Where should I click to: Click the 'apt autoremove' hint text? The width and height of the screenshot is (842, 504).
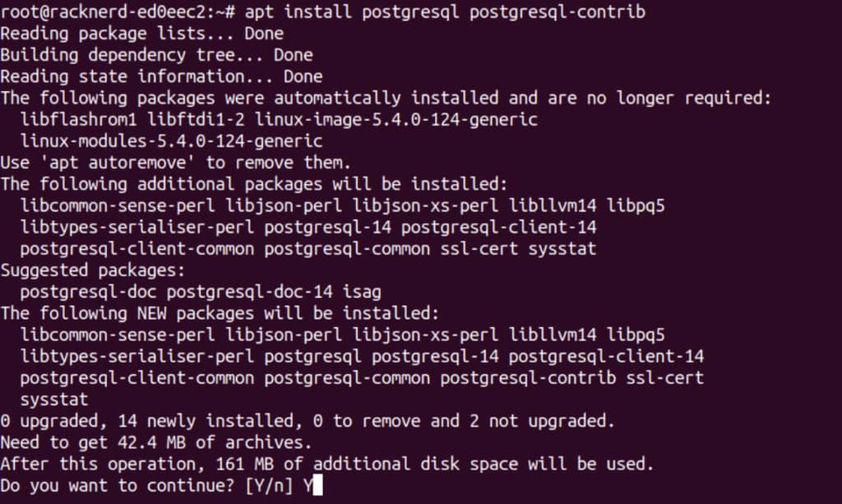(x=120, y=163)
